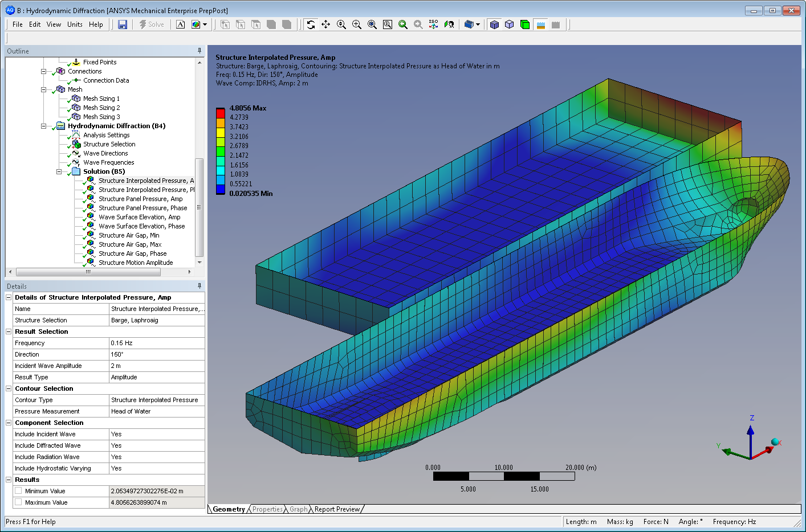Activate the Pan view tool
This screenshot has width=806, height=532.
[326, 24]
